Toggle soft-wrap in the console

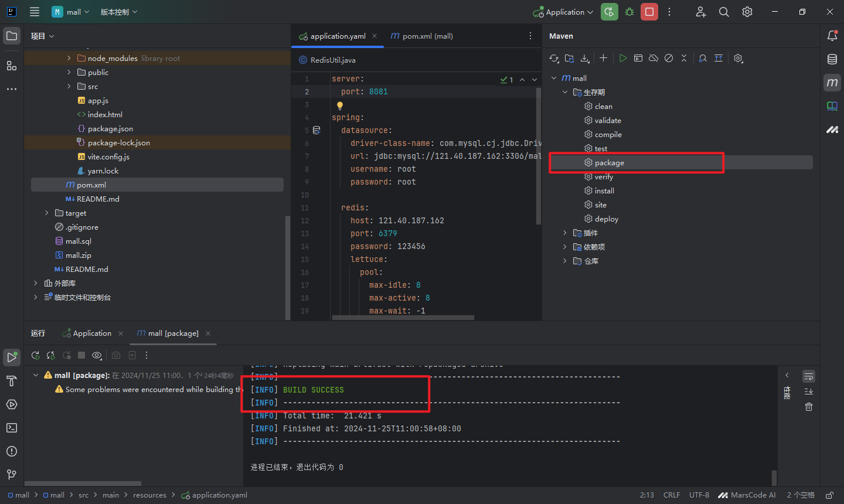click(x=809, y=376)
